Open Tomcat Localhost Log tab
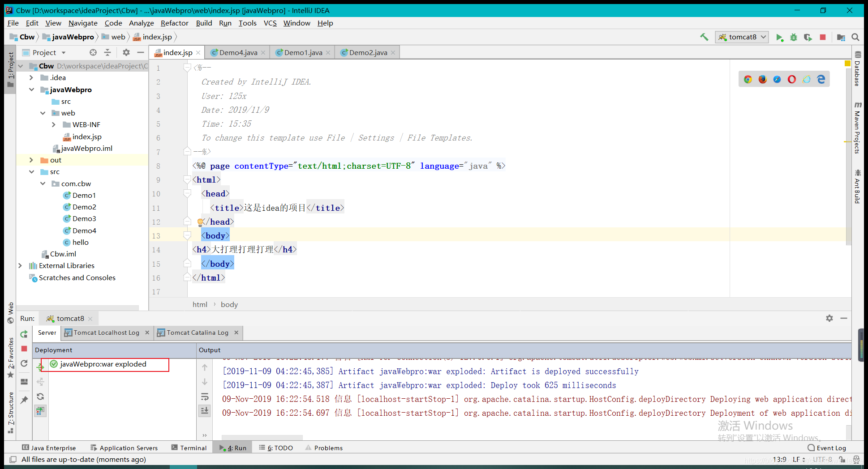868x469 pixels. point(107,333)
